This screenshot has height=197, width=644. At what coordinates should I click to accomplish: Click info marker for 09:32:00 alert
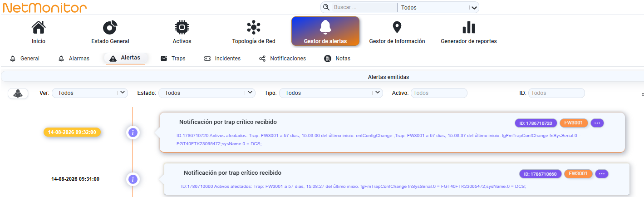click(x=133, y=133)
